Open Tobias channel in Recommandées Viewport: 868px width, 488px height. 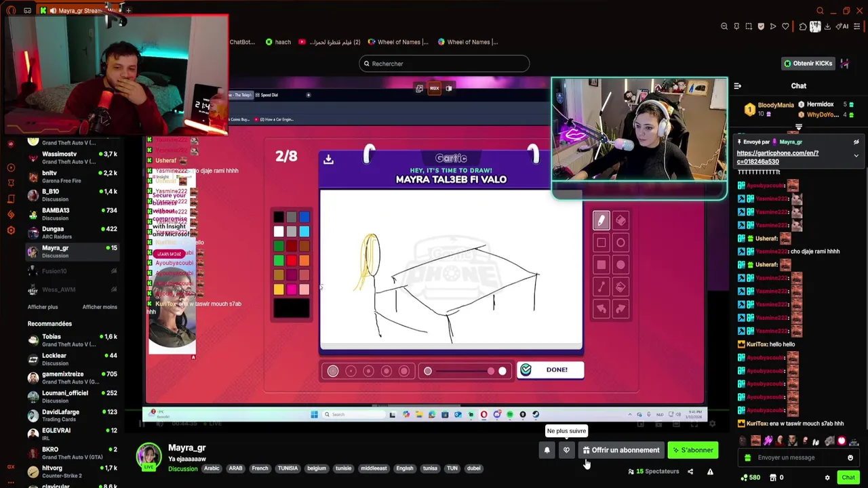pos(72,340)
